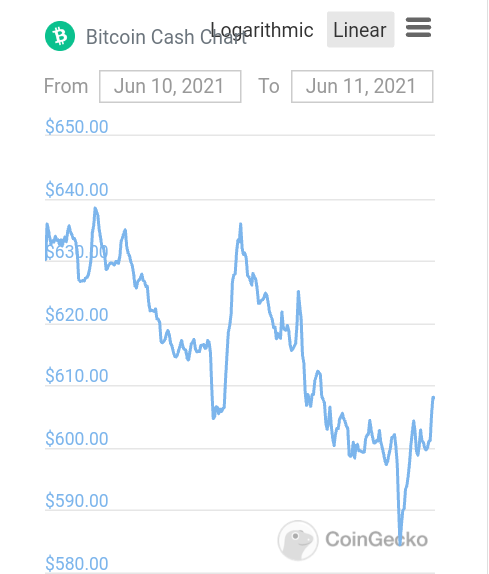Click the $580.00 axis label
The height and width of the screenshot is (574, 489).
coord(77,564)
